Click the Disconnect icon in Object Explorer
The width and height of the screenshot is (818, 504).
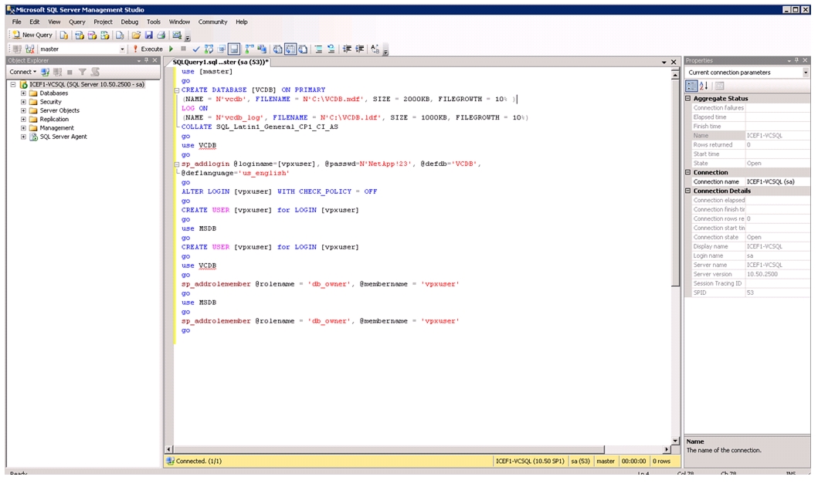(x=57, y=72)
